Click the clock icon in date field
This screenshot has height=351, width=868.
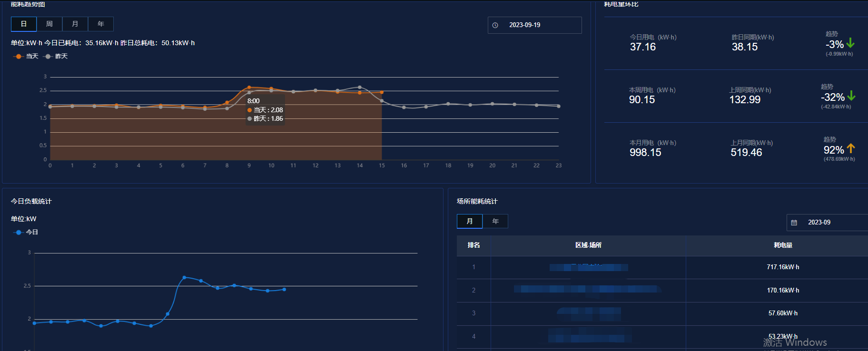pos(495,25)
